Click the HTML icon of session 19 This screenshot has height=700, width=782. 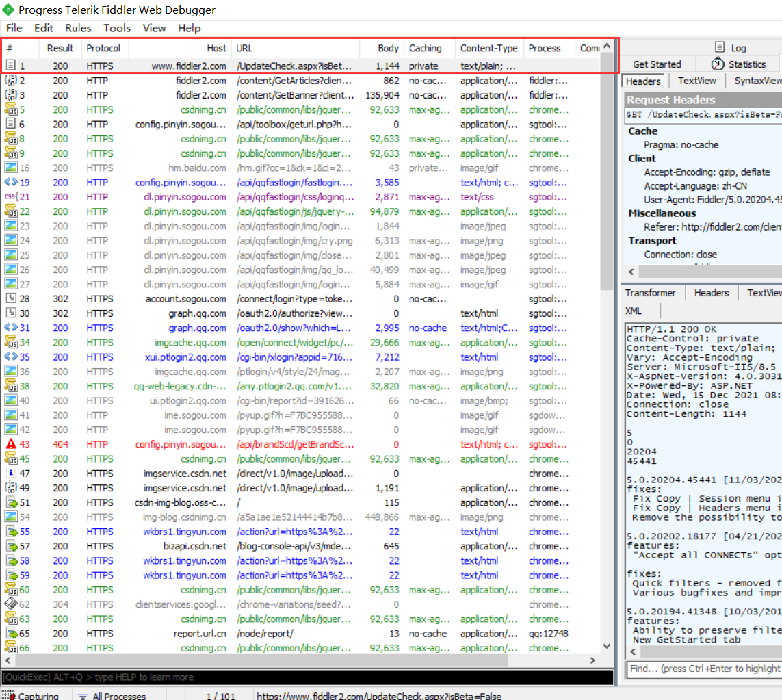(x=11, y=182)
